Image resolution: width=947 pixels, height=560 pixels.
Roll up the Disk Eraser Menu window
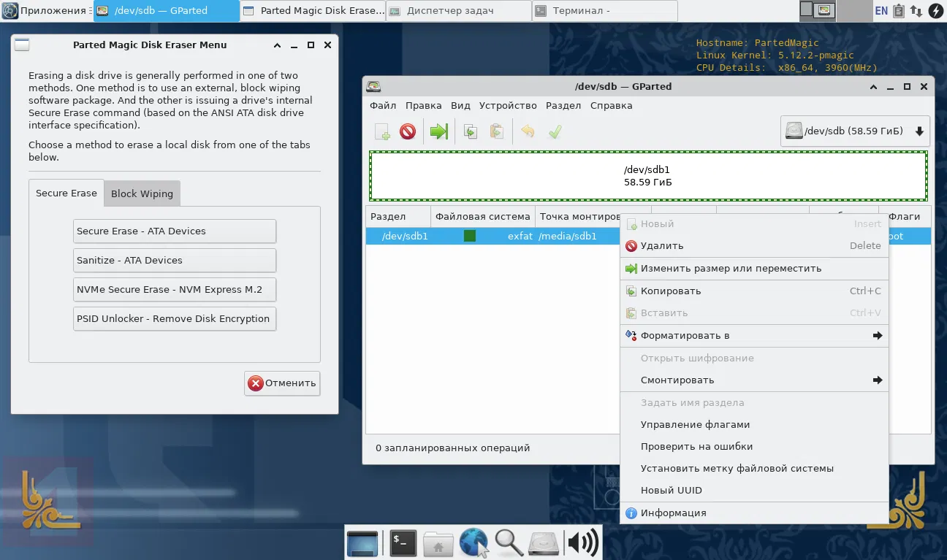(x=278, y=45)
